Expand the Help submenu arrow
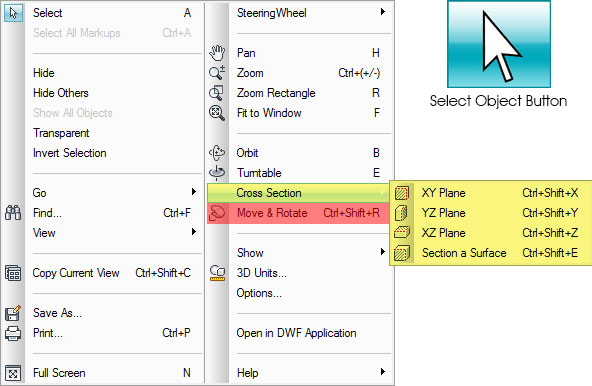The image size is (592, 386). click(382, 372)
